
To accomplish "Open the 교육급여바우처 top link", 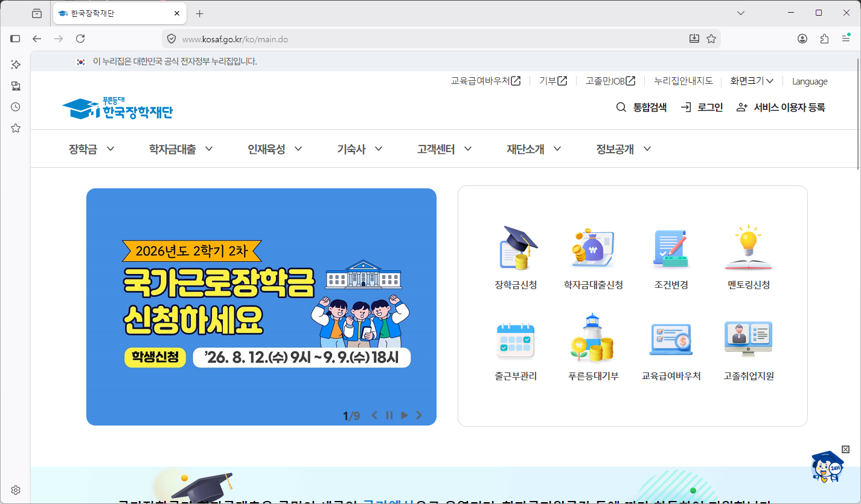I will tap(485, 81).
